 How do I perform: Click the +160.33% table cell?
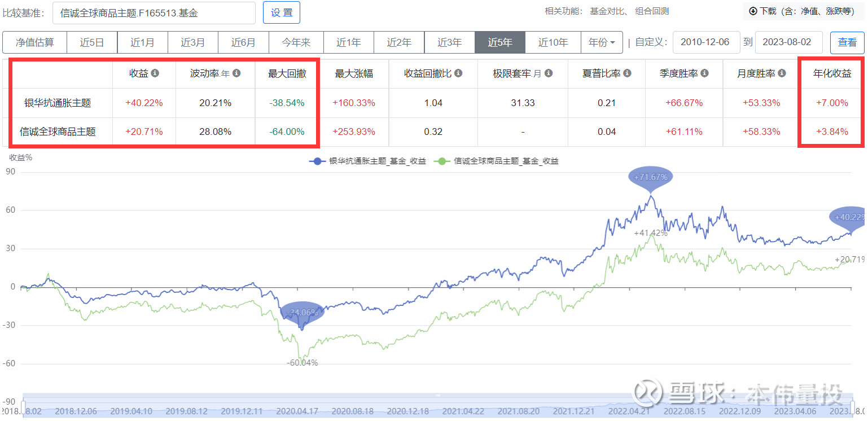click(x=354, y=103)
